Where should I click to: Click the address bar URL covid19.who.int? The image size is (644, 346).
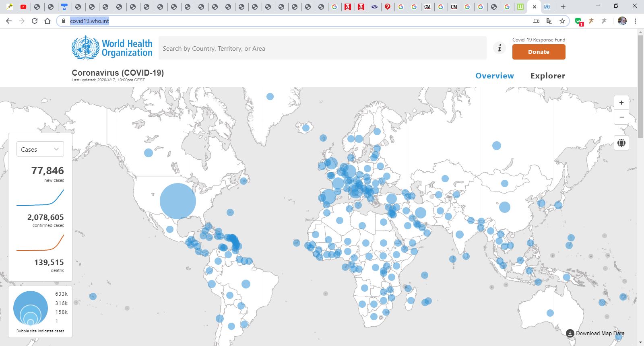tap(89, 21)
